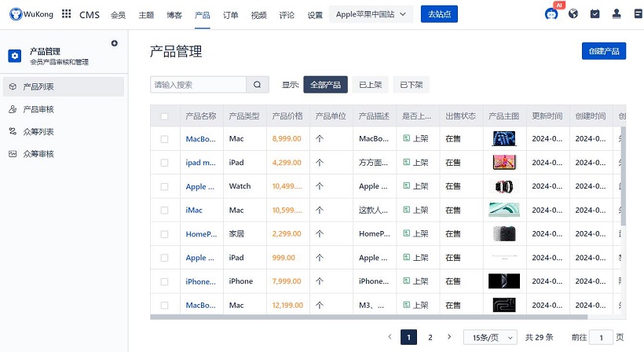Open 产品列表 in sidebar

[64, 86]
